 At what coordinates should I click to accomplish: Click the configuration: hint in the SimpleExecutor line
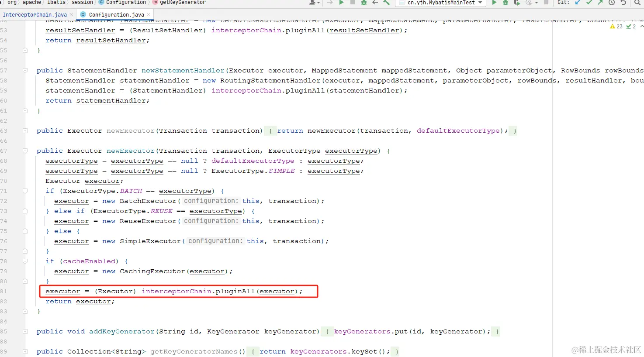pyautogui.click(x=216, y=241)
